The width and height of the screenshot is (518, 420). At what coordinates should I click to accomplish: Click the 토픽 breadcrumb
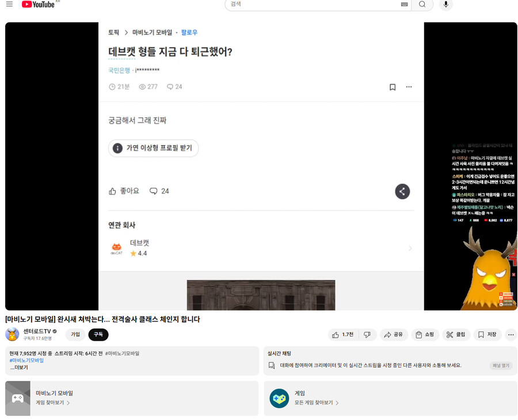pos(113,32)
